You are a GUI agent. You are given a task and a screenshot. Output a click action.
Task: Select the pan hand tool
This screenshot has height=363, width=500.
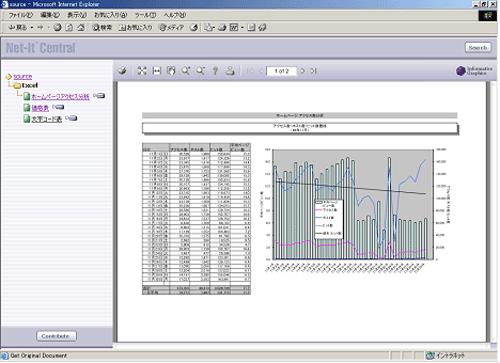coord(171,71)
